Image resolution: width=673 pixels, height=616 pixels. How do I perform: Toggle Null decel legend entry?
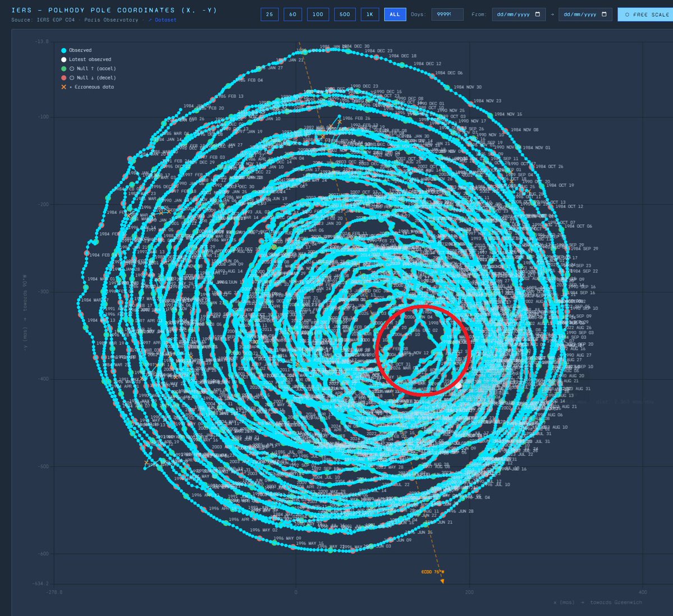(89, 77)
